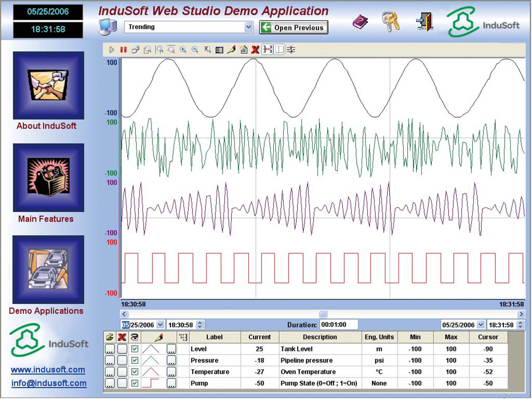Select the horizontal zoom tool
532x399 pixels.
159,50
